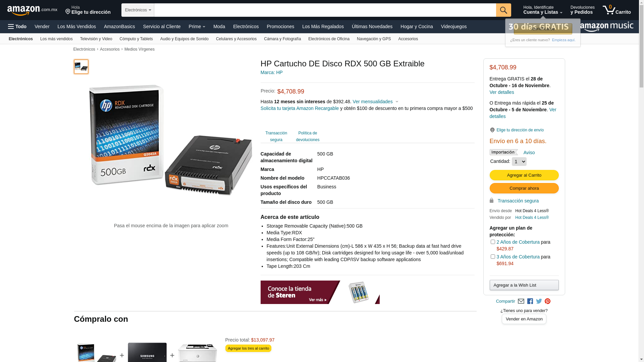Expand the Electrónicos search category dropdown
Image resolution: width=644 pixels, height=362 pixels.
[138, 10]
